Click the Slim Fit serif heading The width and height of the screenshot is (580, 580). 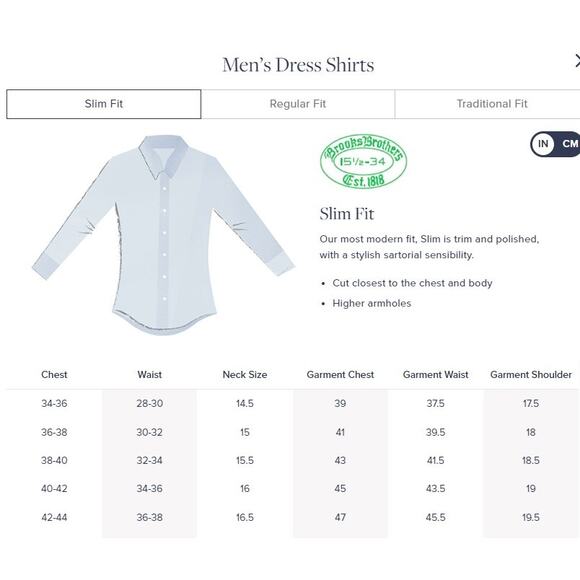tap(347, 214)
